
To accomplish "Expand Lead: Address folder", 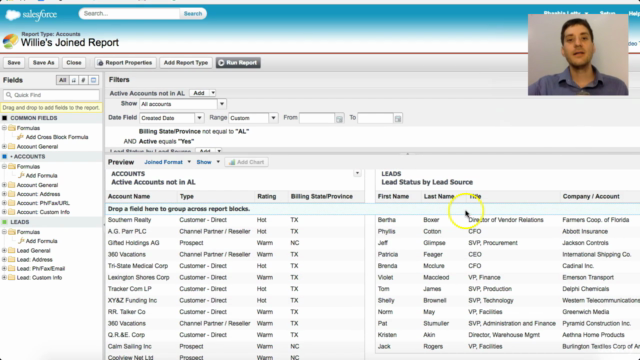I will [x=4, y=259].
